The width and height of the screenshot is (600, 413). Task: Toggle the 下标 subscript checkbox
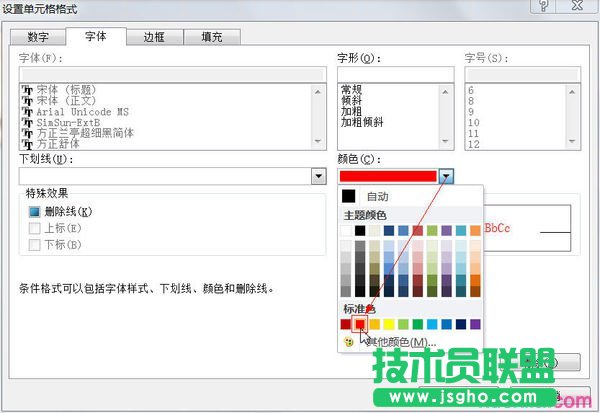click(35, 244)
